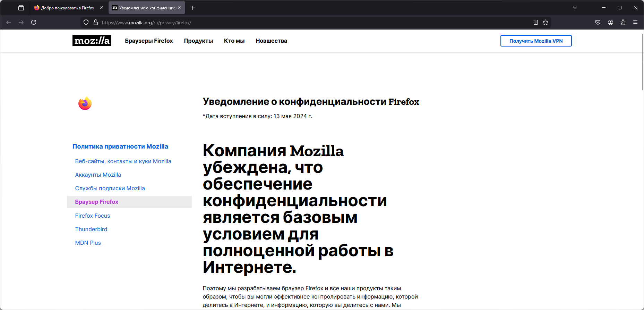Image resolution: width=644 pixels, height=310 pixels.
Task: Open the Firefox View icon in the tab strip
Action: (21, 8)
